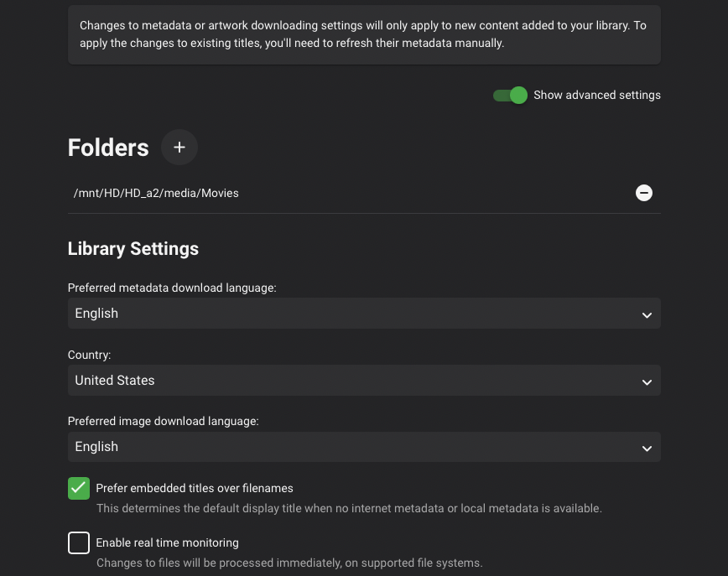Turn off the Show advanced settings switch

510,96
